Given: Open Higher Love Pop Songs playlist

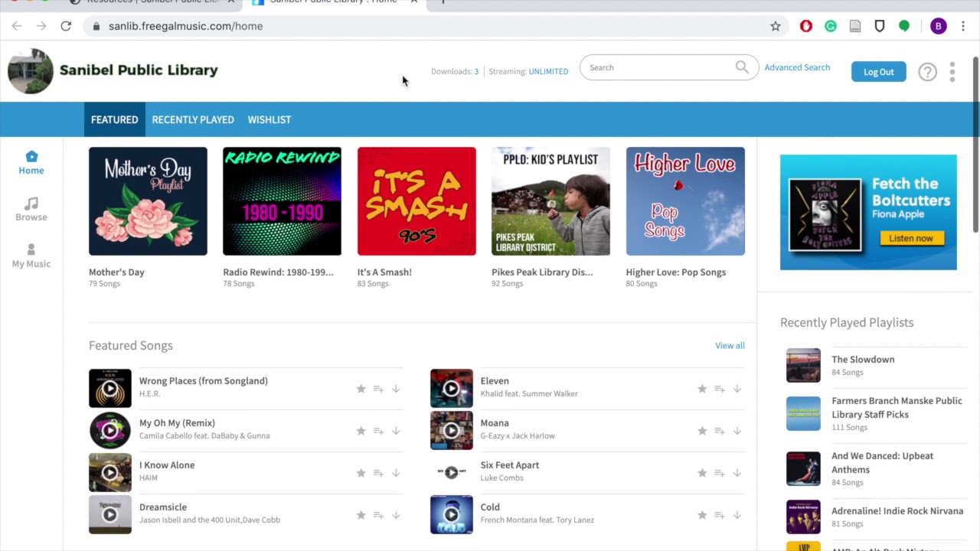Looking at the screenshot, I should 685,201.
